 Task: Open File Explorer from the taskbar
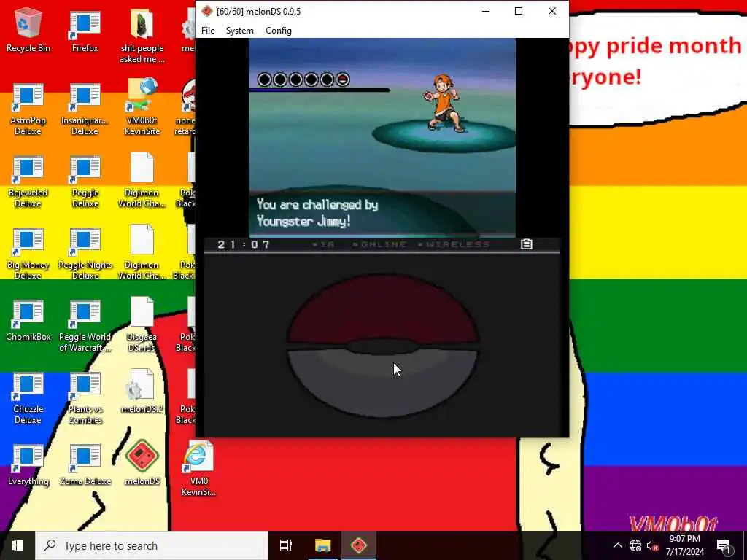[322, 545]
